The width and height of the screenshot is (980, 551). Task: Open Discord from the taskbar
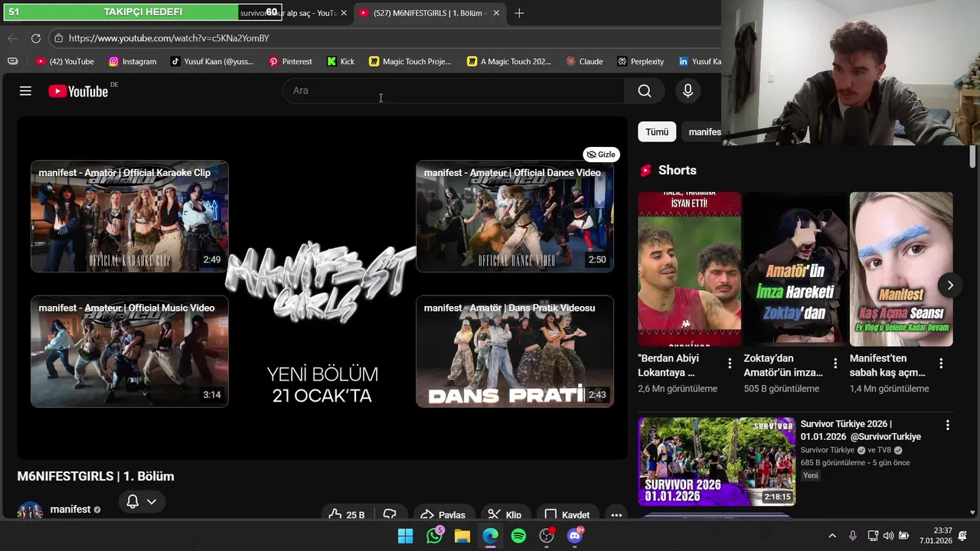(574, 536)
